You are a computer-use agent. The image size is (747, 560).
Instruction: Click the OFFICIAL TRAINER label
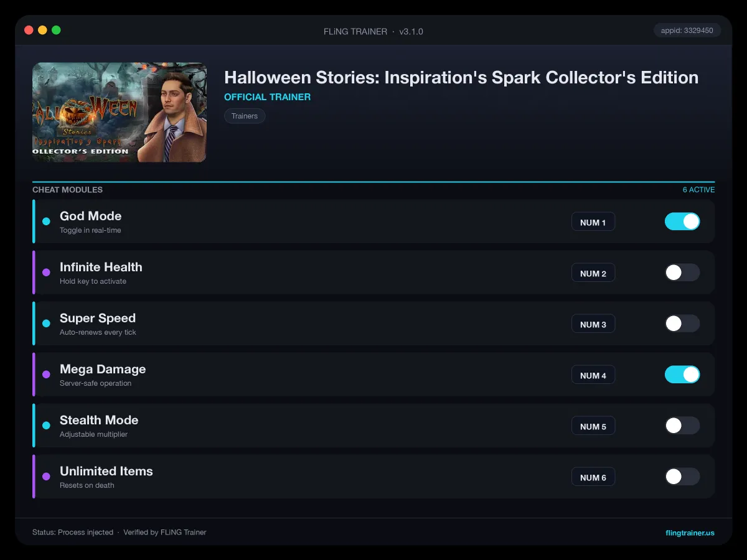coord(267,97)
